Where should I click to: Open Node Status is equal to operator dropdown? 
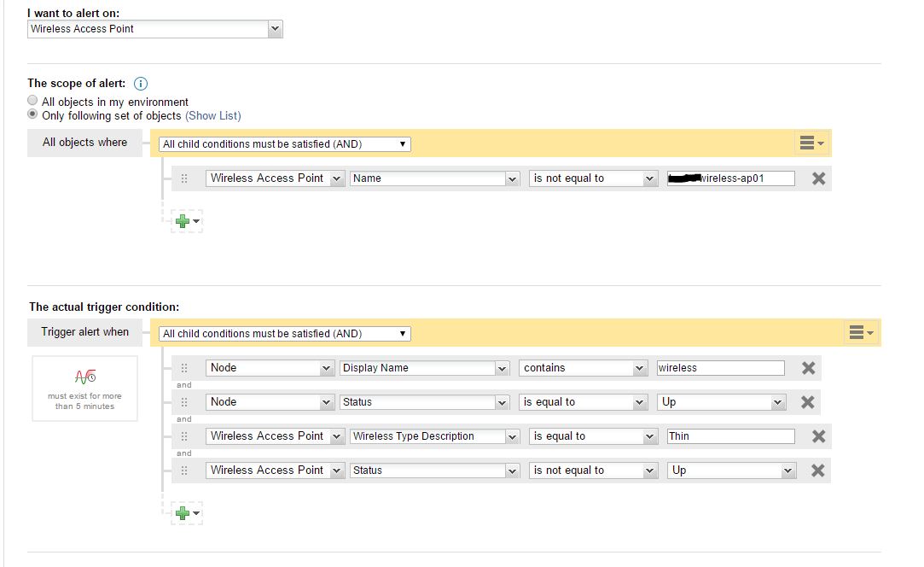point(583,402)
